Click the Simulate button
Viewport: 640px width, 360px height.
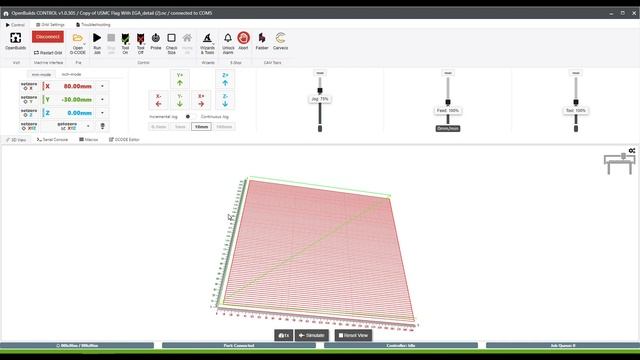tap(312, 336)
